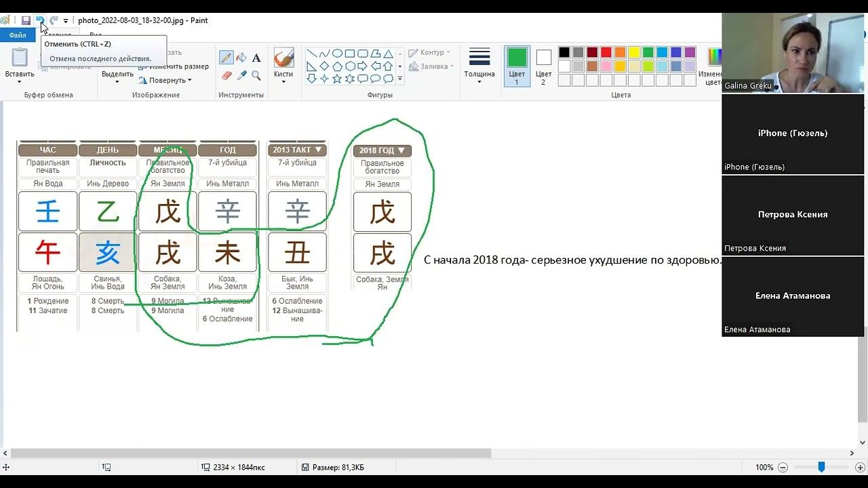
Task: Click the Redo arrow in the title bar
Action: [x=54, y=20]
